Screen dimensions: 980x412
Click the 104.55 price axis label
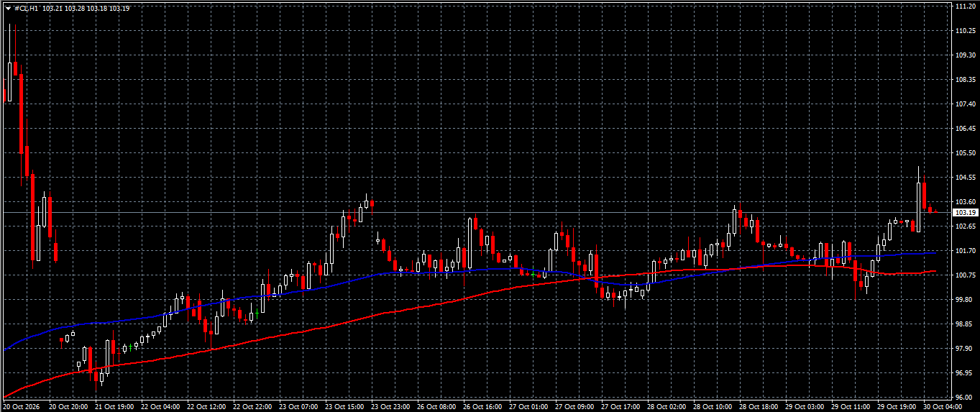(x=964, y=177)
